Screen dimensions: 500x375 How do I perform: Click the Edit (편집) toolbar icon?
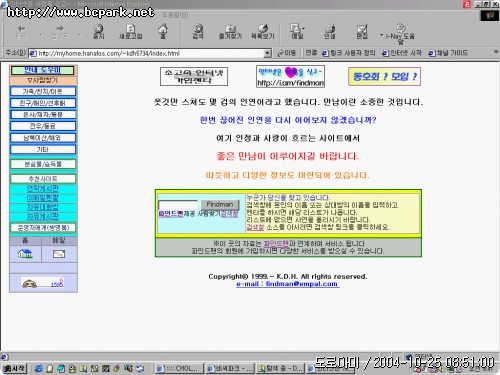(x=362, y=32)
